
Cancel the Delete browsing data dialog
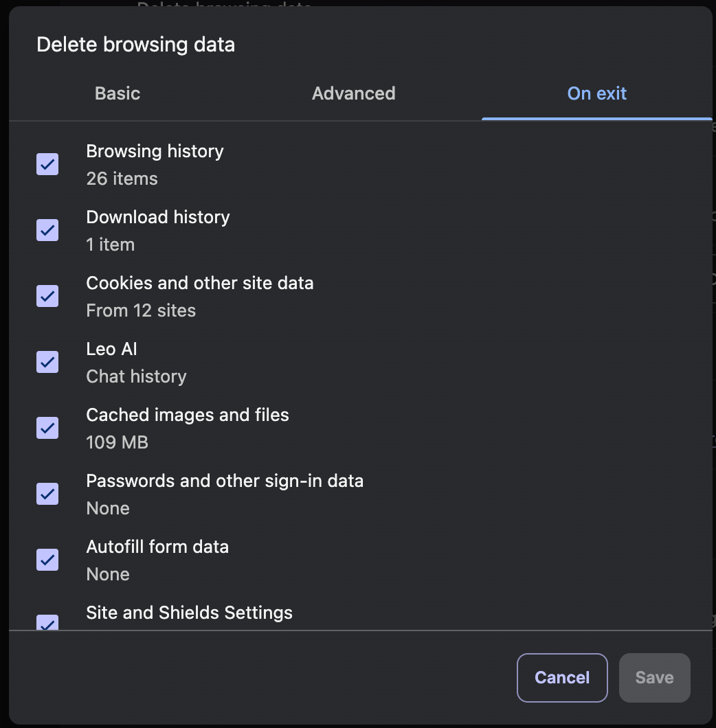[x=562, y=678]
